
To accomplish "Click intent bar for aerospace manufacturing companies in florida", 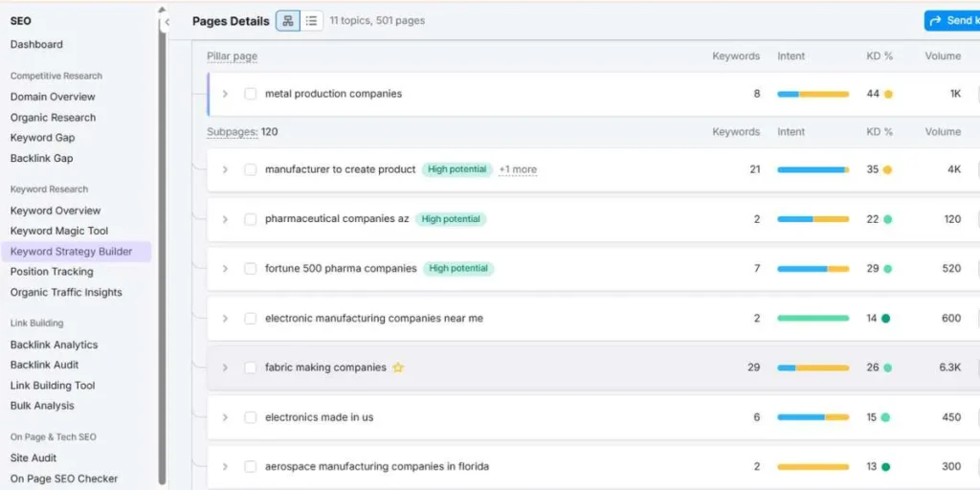I will 813,467.
